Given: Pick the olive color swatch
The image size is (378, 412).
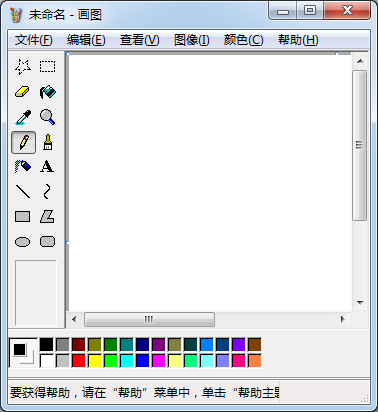Looking at the screenshot, I should (95, 345).
